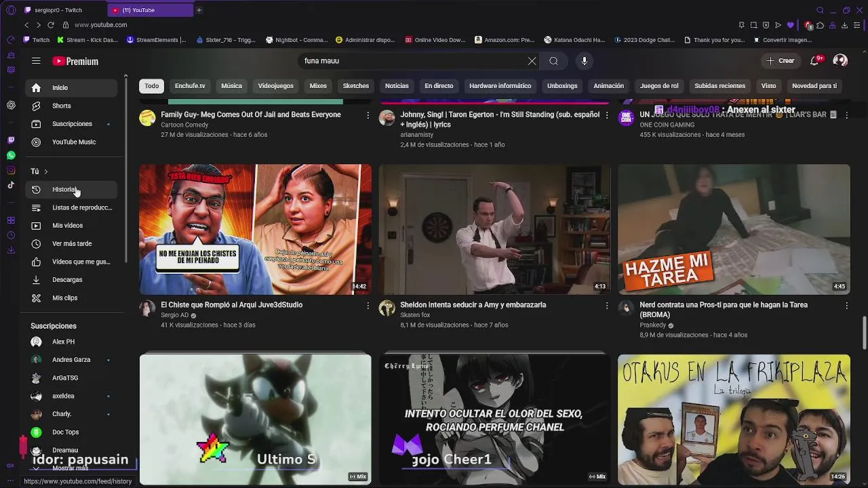Viewport: 868px width, 488px height.
Task: Open El Chiste que Rompió video thumbnail
Action: (256, 229)
